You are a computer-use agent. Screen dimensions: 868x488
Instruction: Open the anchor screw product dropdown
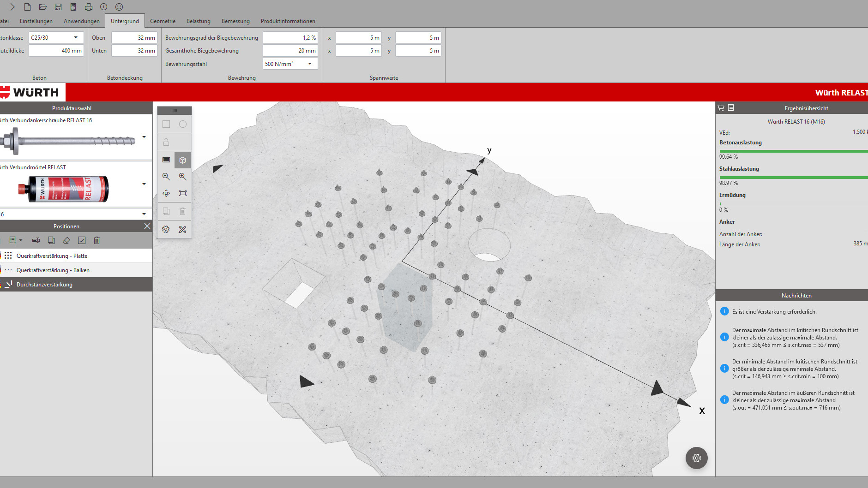point(144,137)
